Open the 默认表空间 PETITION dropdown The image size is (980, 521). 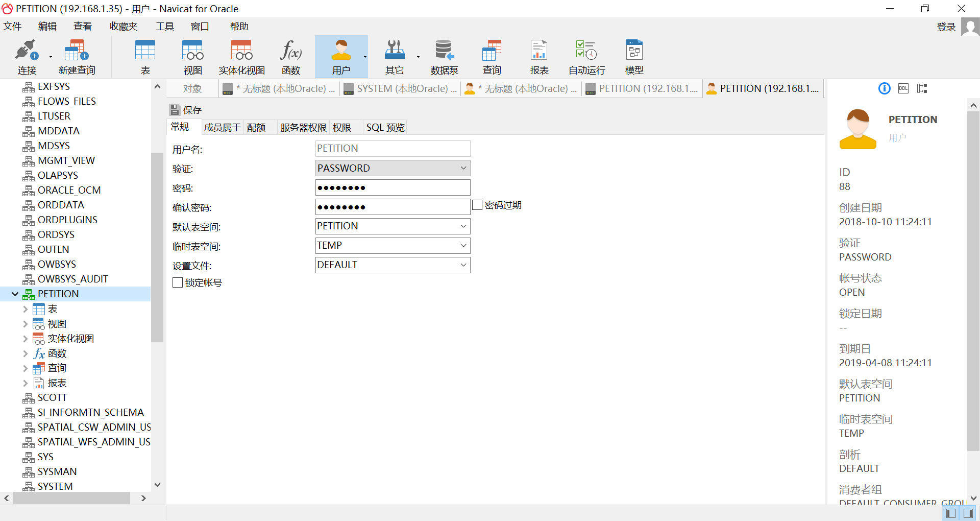pos(463,226)
